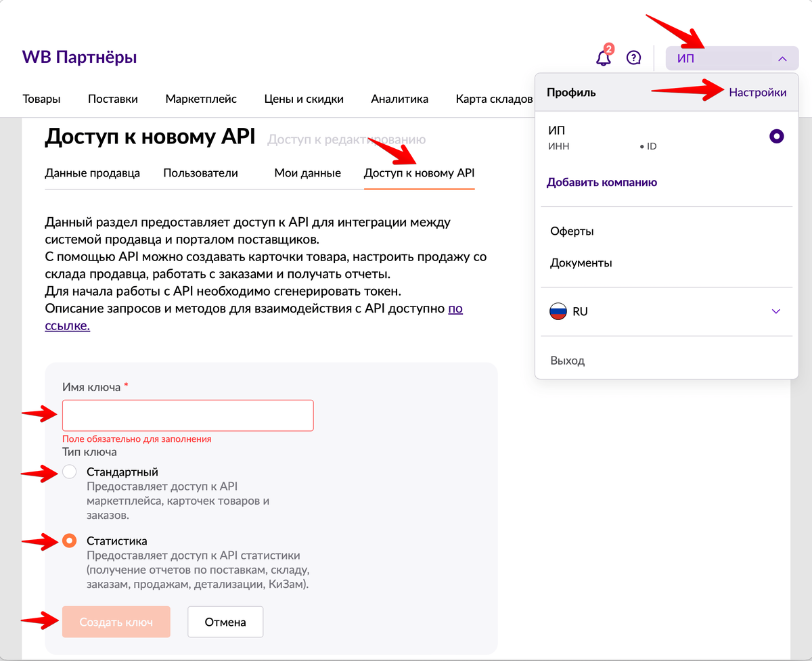This screenshot has width=812, height=661.
Task: Open the Настройки link in the profile panel
Action: coord(758,93)
